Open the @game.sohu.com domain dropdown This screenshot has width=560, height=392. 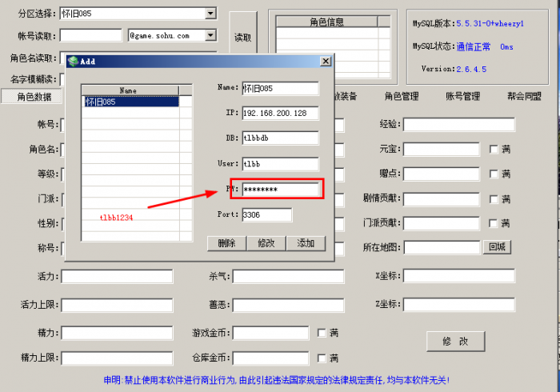click(210, 35)
